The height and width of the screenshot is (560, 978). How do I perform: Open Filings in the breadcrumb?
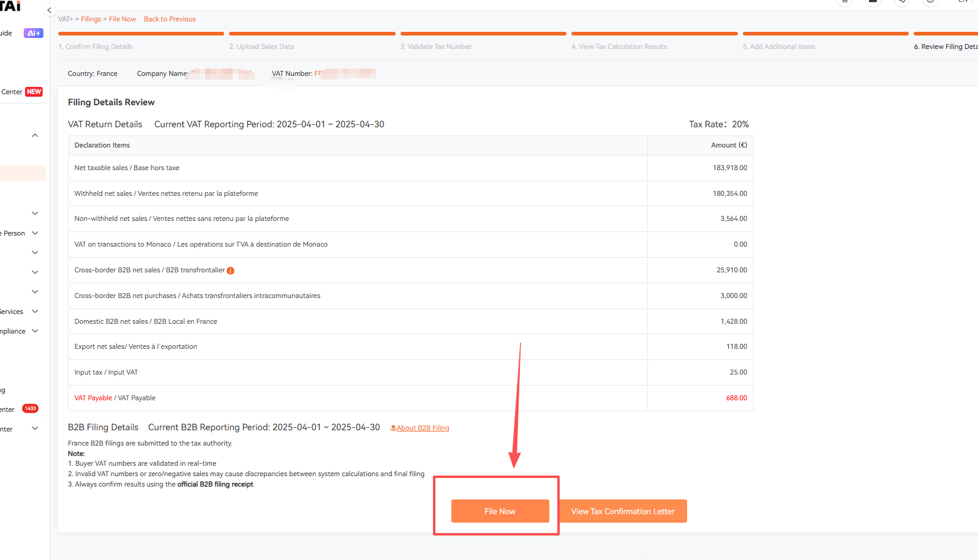click(91, 19)
